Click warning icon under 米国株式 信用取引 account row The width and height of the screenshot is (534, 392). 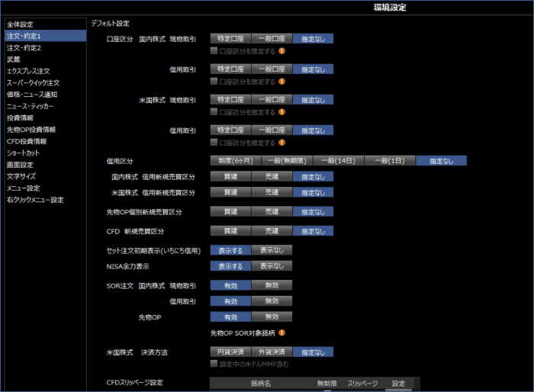(x=281, y=143)
